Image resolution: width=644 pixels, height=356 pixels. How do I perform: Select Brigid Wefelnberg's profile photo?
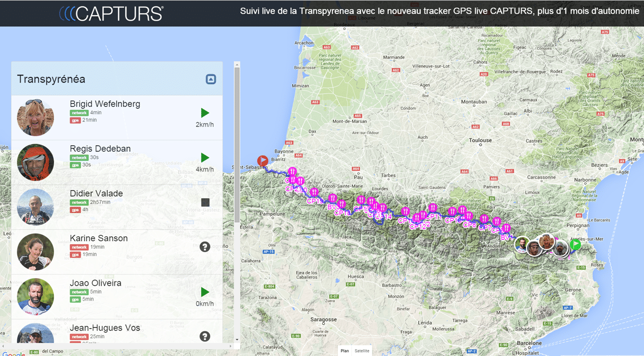pyautogui.click(x=35, y=118)
